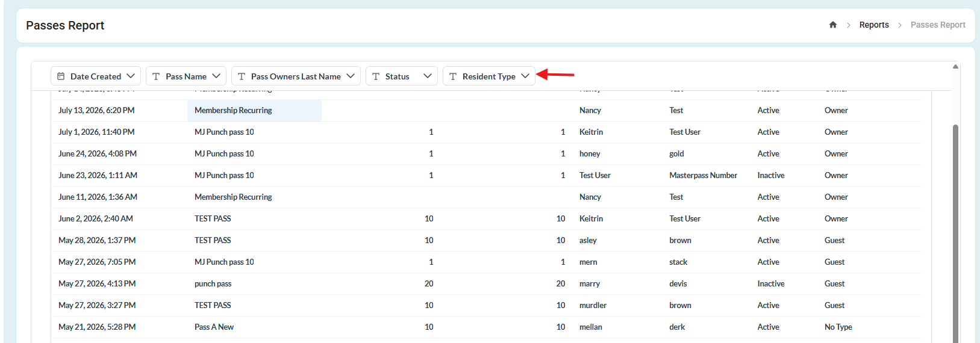The height and width of the screenshot is (343, 980).
Task: Expand the Date Created filter chevron
Action: [x=132, y=76]
